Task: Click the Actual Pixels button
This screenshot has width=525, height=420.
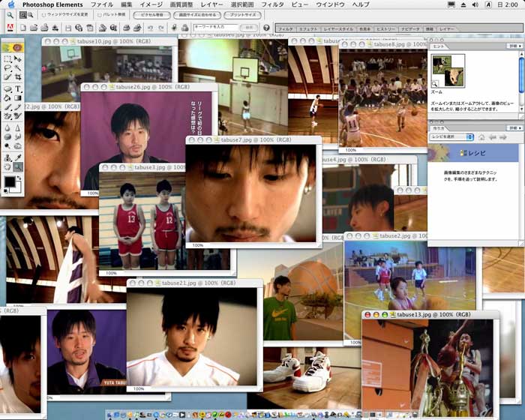Action: (x=151, y=15)
